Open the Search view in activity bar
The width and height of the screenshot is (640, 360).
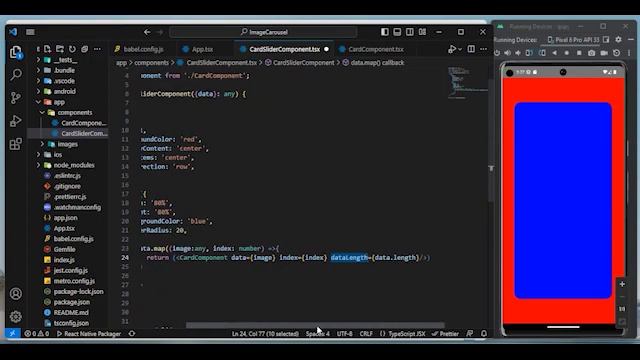16,75
